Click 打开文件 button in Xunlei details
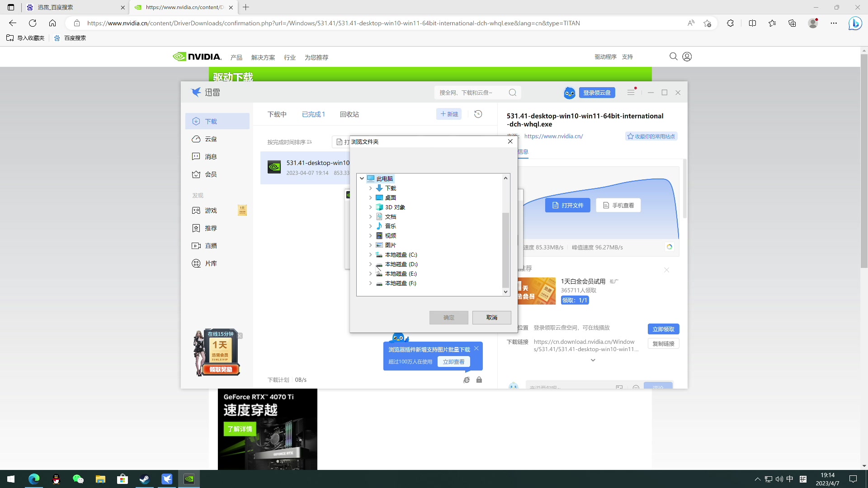This screenshot has width=868, height=488. pyautogui.click(x=568, y=205)
